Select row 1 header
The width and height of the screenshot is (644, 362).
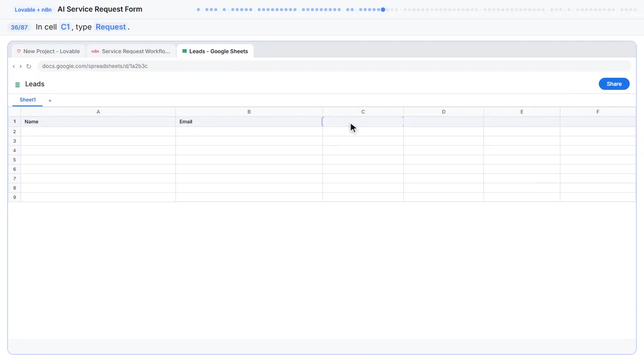[15, 122]
